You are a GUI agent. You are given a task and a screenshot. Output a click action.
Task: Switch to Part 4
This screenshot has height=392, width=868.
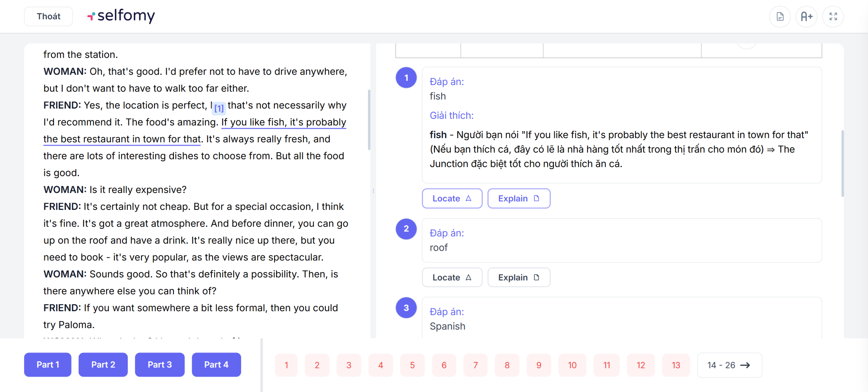[x=216, y=365]
